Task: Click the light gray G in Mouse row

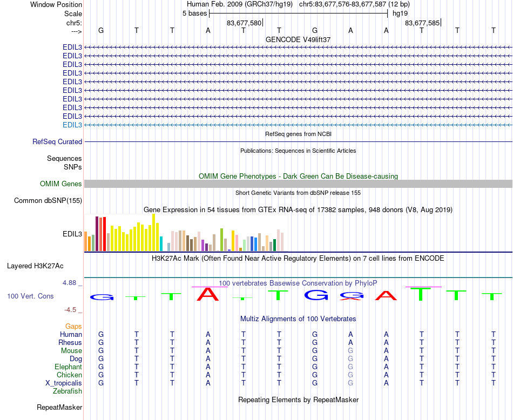Action: click(x=350, y=351)
